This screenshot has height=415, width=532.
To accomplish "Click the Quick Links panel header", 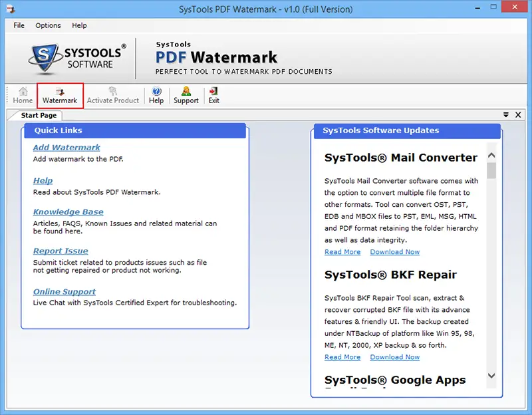I will coord(135,130).
